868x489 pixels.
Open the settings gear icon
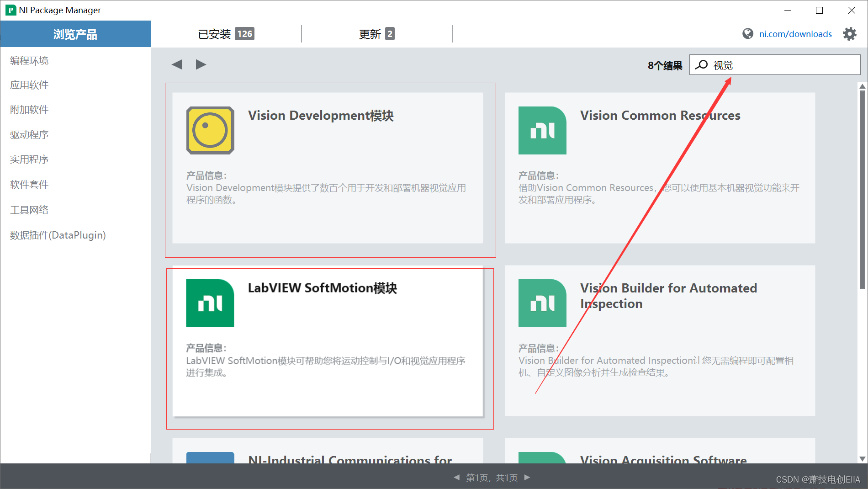[x=850, y=34]
